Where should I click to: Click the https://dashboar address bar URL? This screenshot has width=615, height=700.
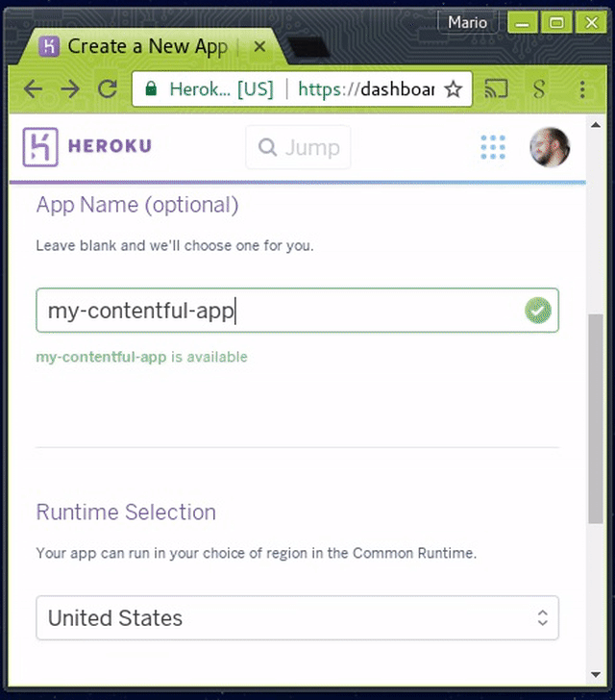click(366, 88)
